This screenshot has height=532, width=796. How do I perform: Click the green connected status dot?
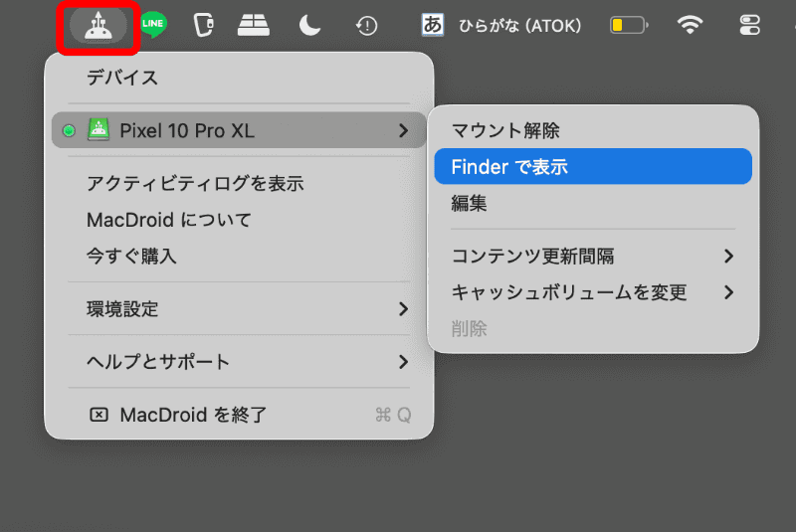[x=69, y=131]
